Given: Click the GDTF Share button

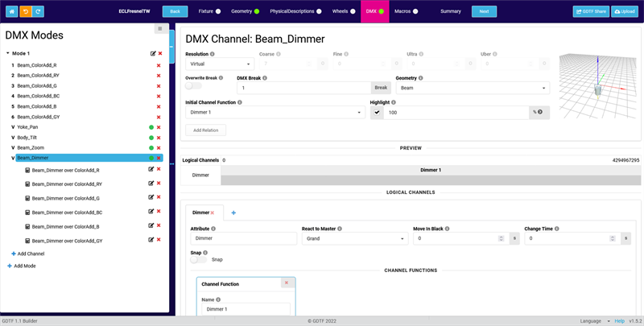Looking at the screenshot, I should coord(591,11).
